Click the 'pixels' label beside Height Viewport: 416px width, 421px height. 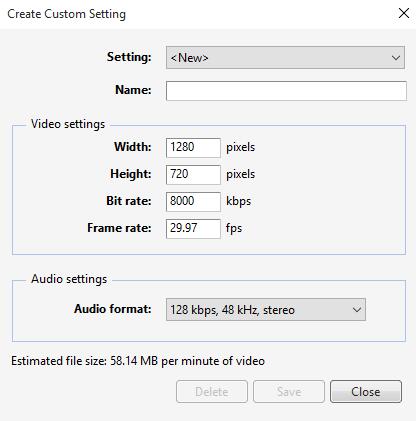241,174
